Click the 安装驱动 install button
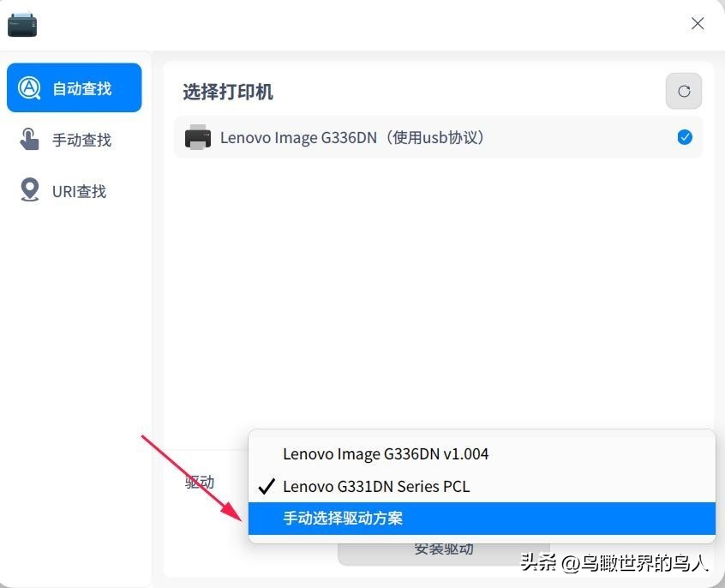The image size is (725, 588). tap(444, 549)
